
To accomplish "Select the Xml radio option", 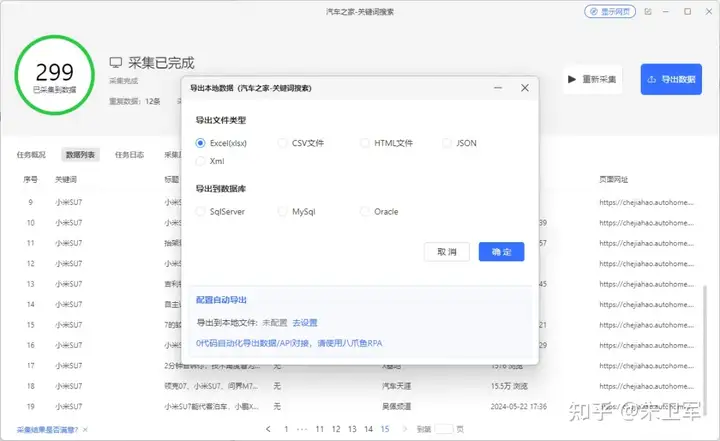I will (210, 161).
